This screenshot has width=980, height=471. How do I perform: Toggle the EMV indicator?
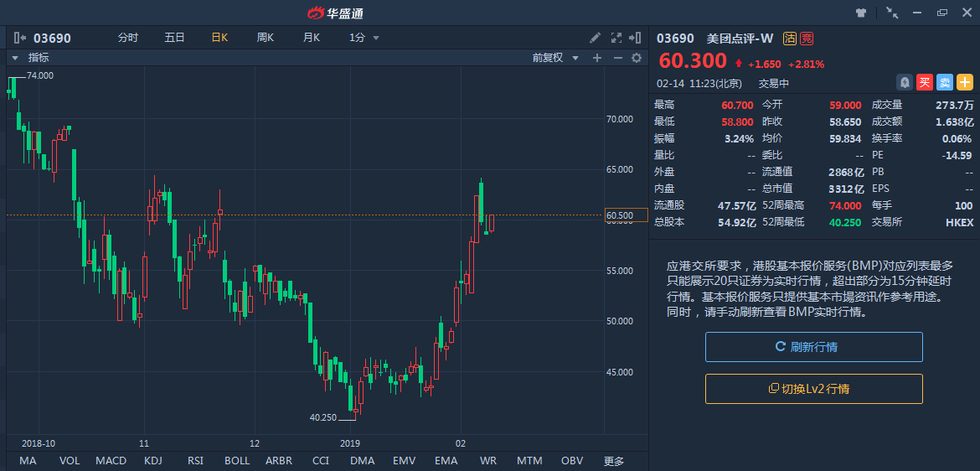point(405,461)
